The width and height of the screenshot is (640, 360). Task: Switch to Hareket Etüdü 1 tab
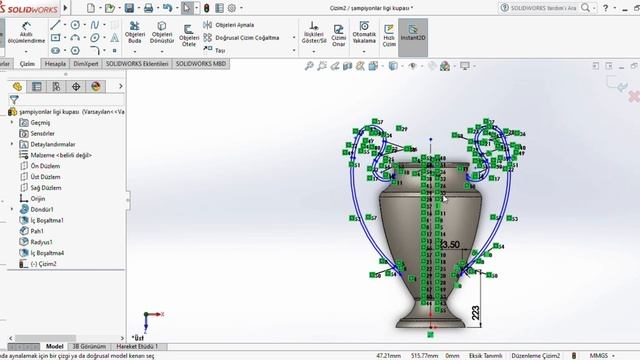pos(137,346)
